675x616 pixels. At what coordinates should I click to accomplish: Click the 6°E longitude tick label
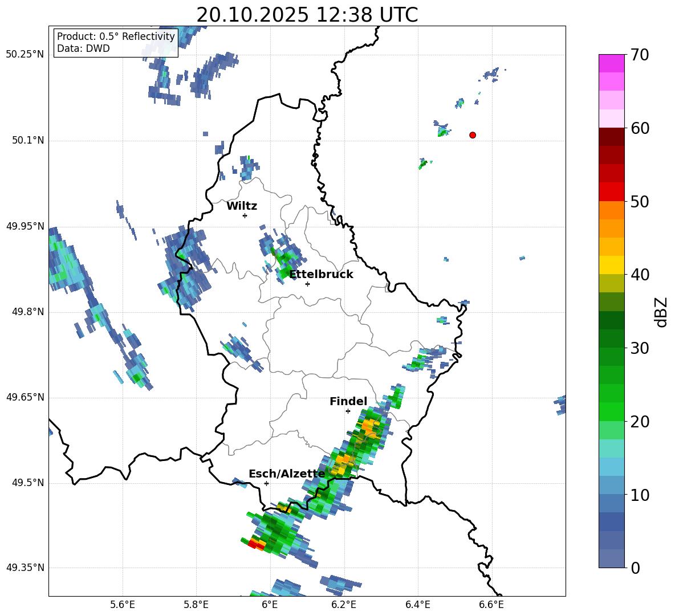click(x=270, y=605)
